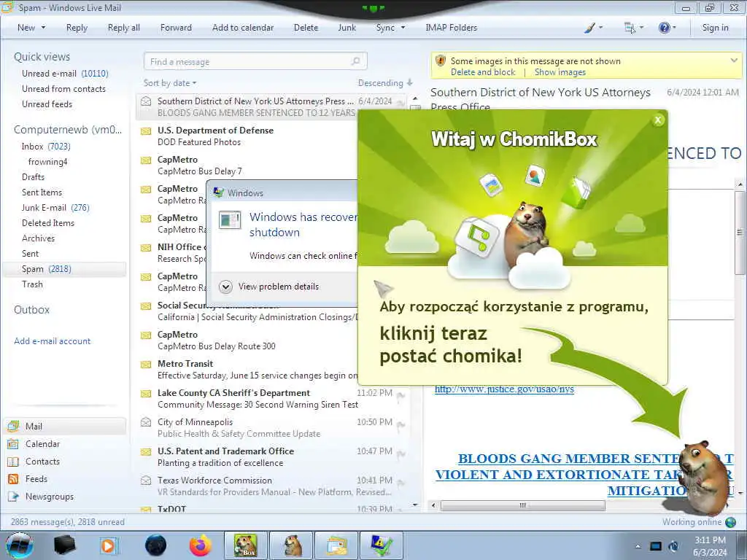
Task: Click the search magnifier in Find a message
Action: pyautogui.click(x=356, y=61)
